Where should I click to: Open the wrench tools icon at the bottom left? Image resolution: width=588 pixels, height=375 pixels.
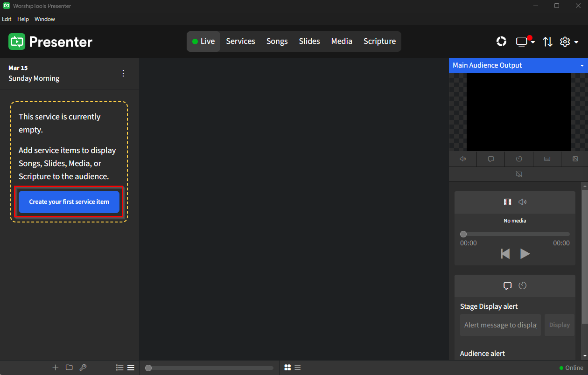(83, 368)
